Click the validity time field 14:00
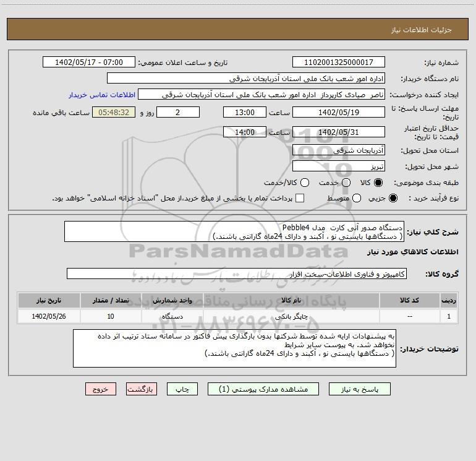 [x=245, y=132]
